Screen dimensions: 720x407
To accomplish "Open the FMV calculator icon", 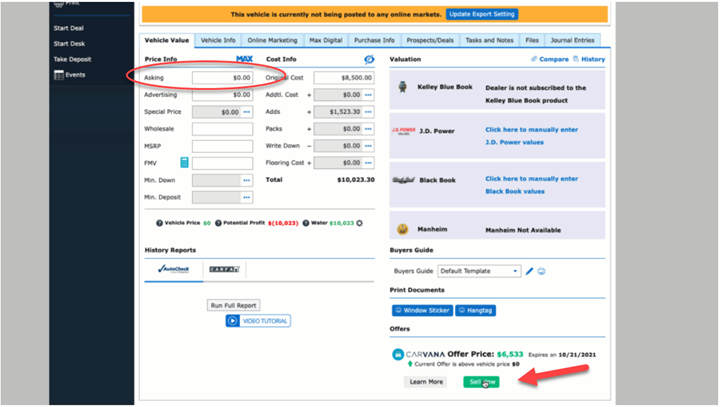I will point(184,163).
